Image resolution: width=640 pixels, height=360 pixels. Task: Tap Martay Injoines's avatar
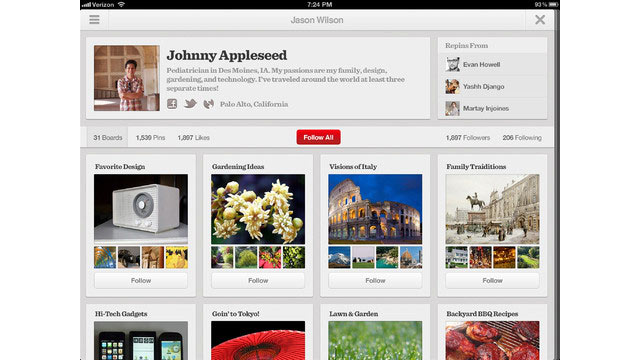[x=452, y=109]
